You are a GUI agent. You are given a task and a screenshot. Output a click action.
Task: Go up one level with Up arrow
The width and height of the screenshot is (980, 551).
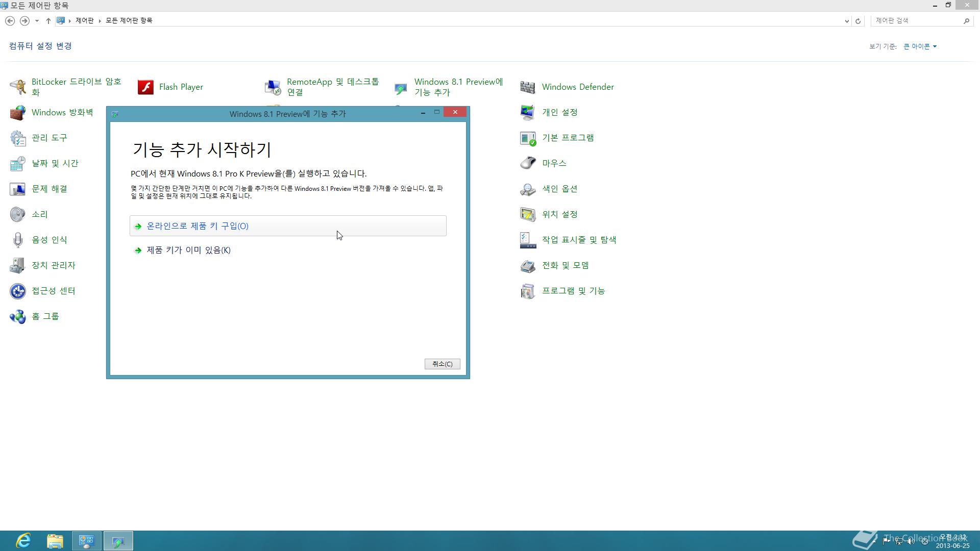[48, 21]
